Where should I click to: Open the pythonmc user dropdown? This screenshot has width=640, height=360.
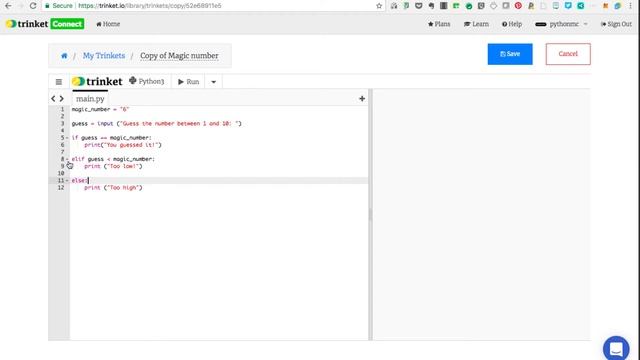pyautogui.click(x=562, y=24)
